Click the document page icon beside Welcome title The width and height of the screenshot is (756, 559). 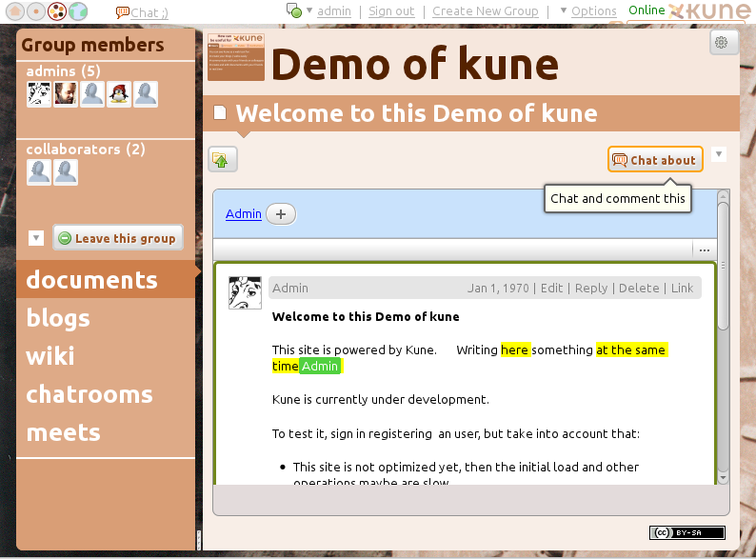click(x=220, y=112)
